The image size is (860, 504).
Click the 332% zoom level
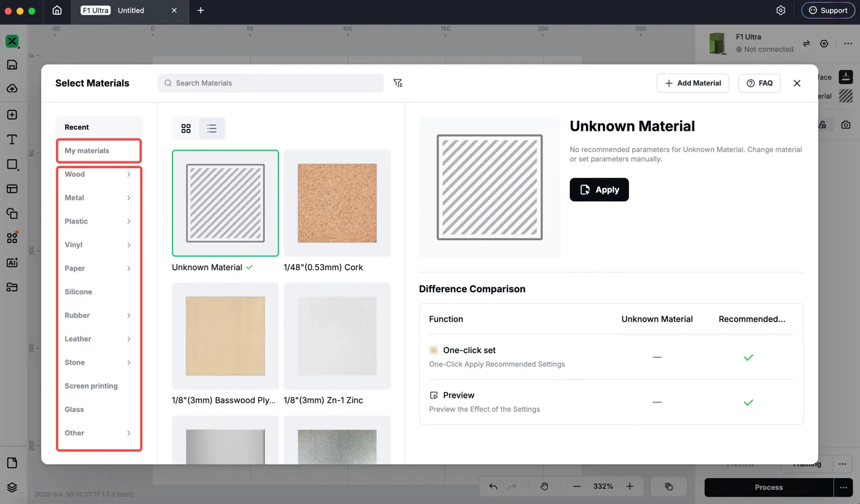[x=603, y=486]
